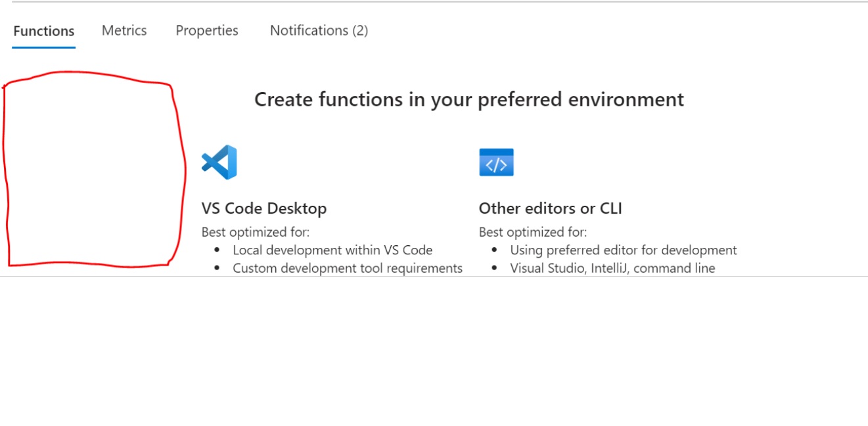The height and width of the screenshot is (426, 868).
Task: Click the Other editors code-bracket icon
Action: click(x=496, y=162)
